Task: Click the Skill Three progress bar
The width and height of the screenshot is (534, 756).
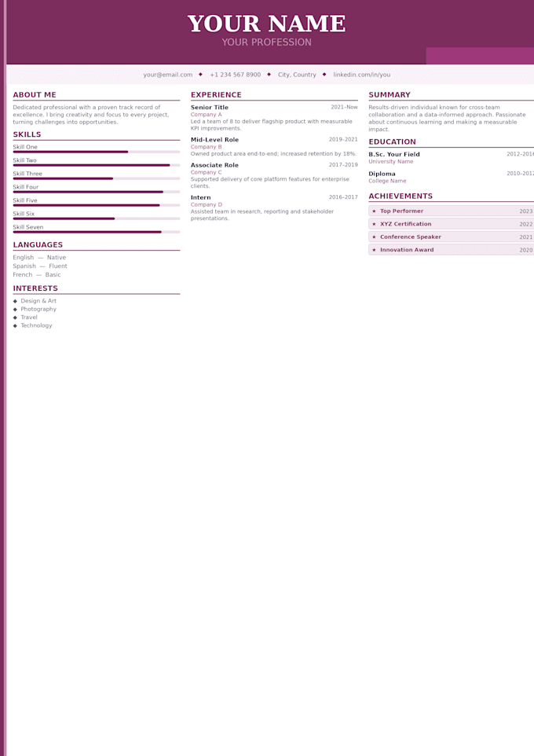Action: pyautogui.click(x=97, y=178)
